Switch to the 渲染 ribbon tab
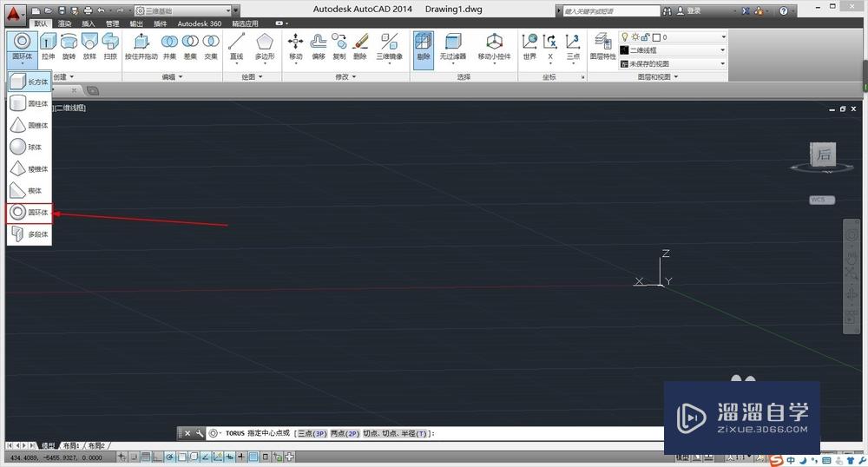Viewport: 868px width, 467px height. pyautogui.click(x=65, y=23)
